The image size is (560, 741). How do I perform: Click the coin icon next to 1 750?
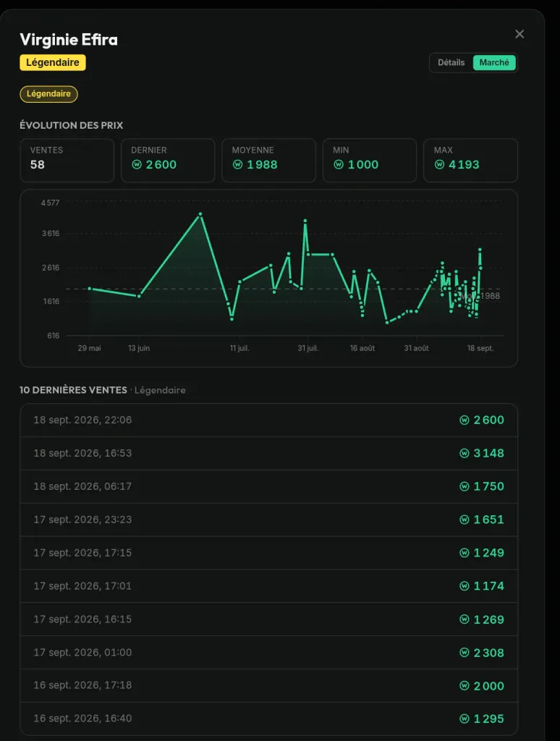(x=464, y=486)
